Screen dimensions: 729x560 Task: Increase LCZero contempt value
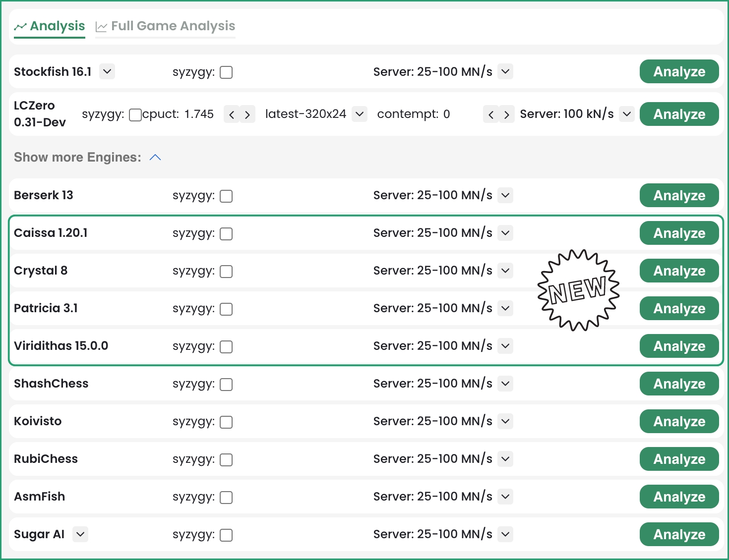[x=507, y=115]
